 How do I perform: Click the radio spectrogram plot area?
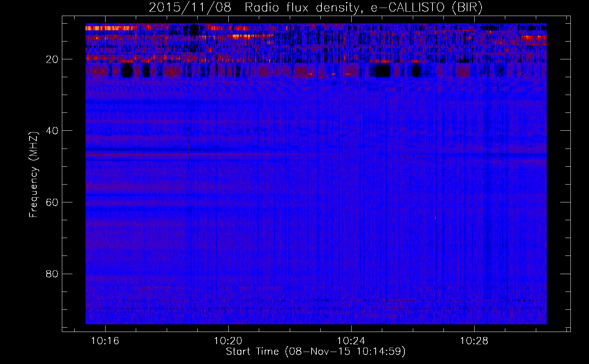coord(316,174)
